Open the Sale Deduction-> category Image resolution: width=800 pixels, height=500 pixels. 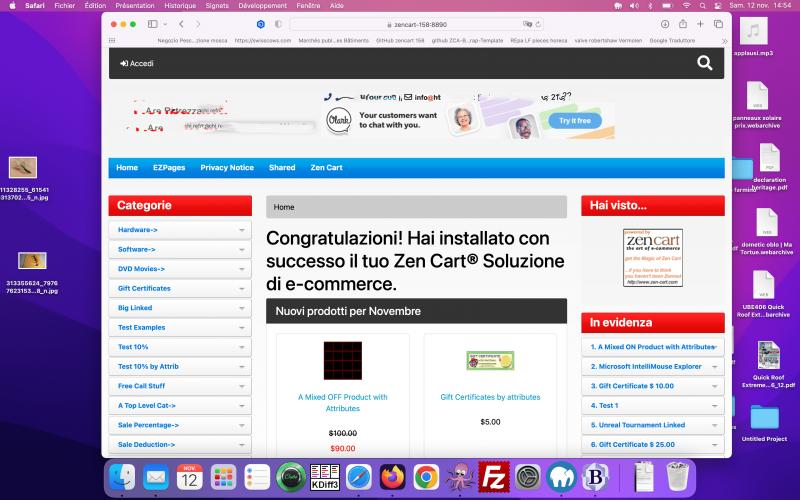click(x=180, y=444)
